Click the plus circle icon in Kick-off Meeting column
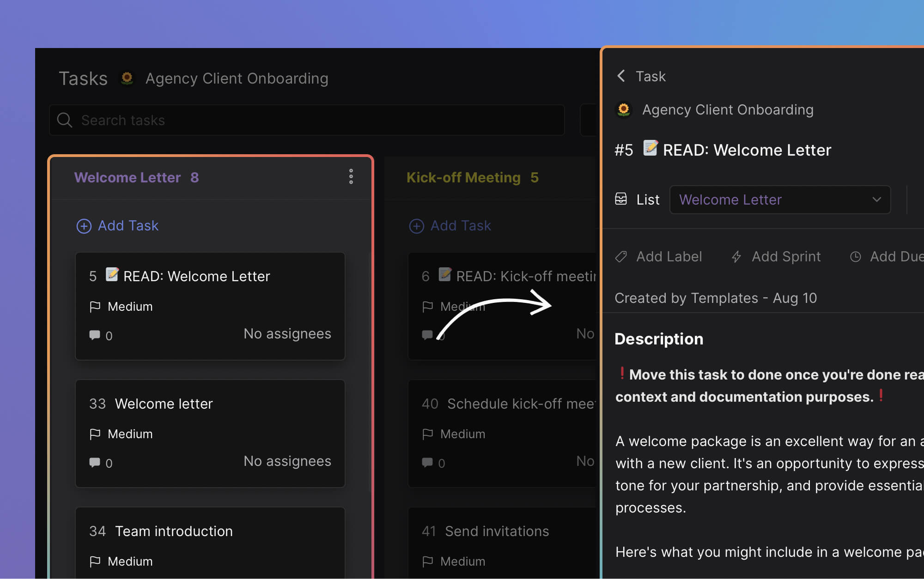924x579 pixels. coord(416,226)
